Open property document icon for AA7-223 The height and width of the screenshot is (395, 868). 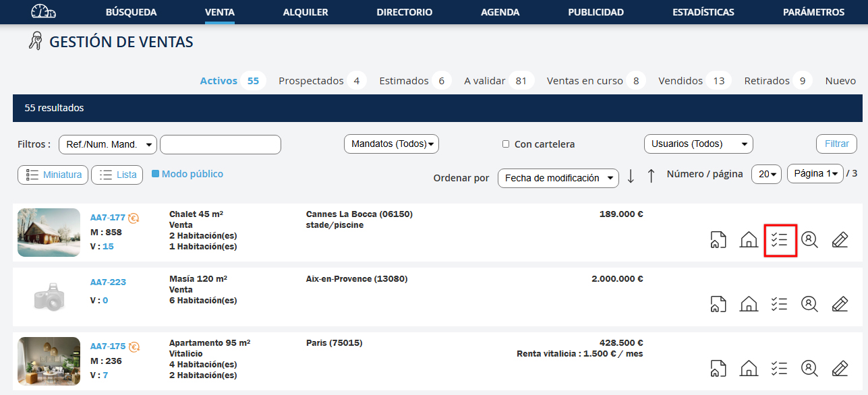pyautogui.click(x=718, y=304)
